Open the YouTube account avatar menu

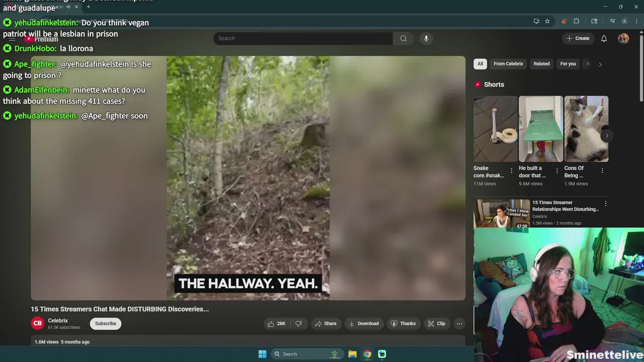pyautogui.click(x=623, y=38)
